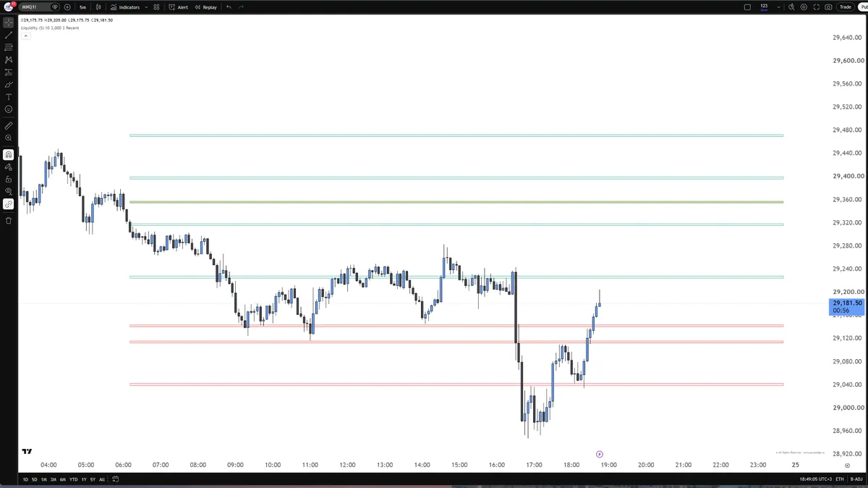Open the indicator templates grid icon
Viewport: 868px width, 488px height.
click(x=156, y=7)
